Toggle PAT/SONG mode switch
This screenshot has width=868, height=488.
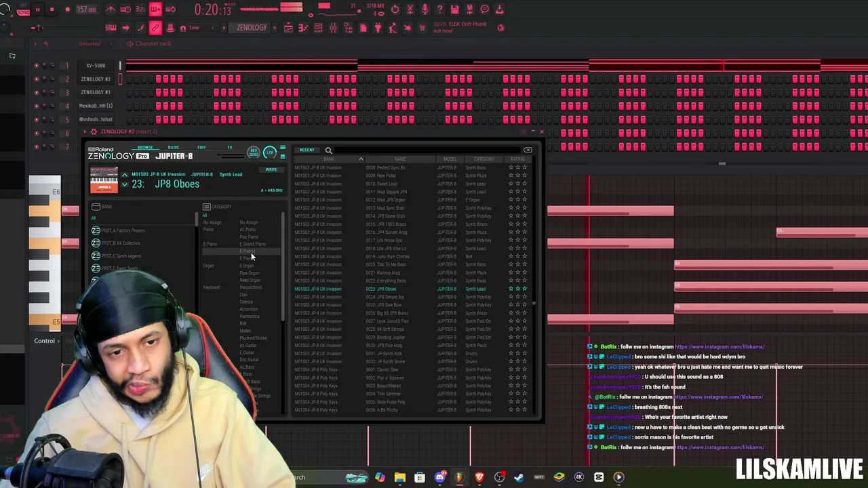point(23,10)
